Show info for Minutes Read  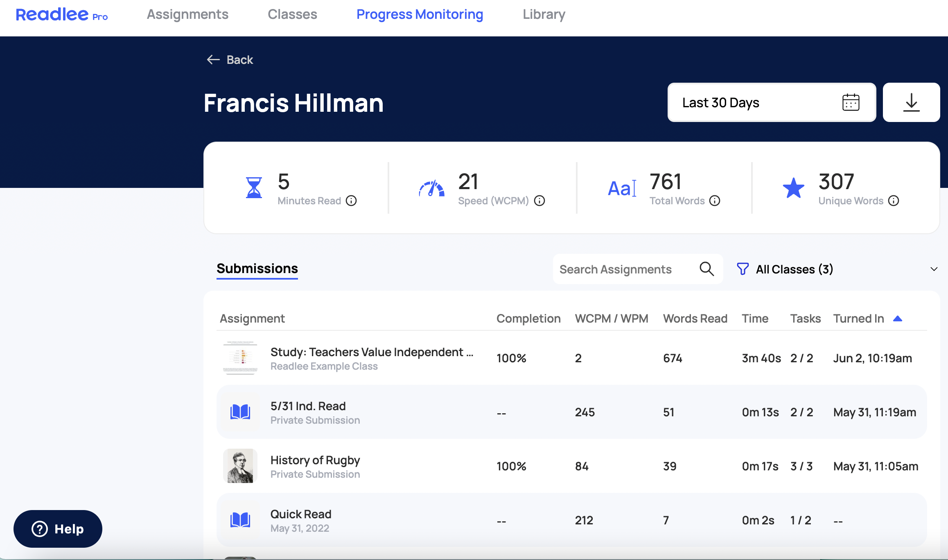coord(351,201)
